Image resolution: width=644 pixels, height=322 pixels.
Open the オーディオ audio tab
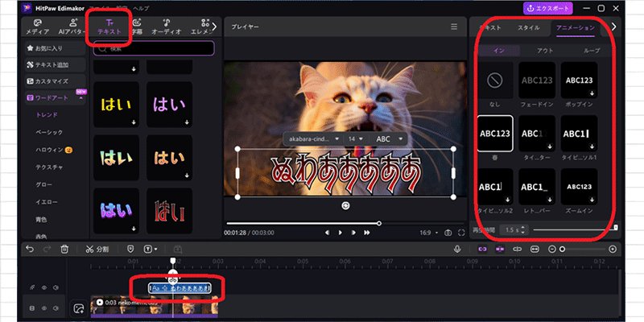click(x=167, y=27)
